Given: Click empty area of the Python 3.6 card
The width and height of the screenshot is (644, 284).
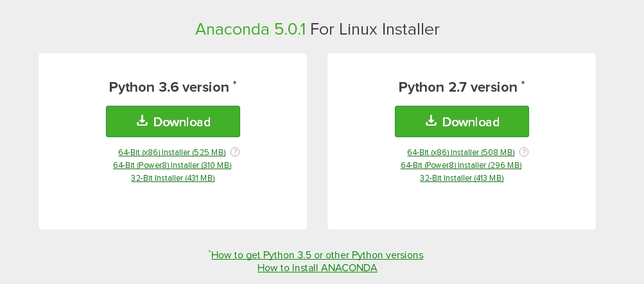Looking at the screenshot, I should pyautogui.click(x=173, y=207).
